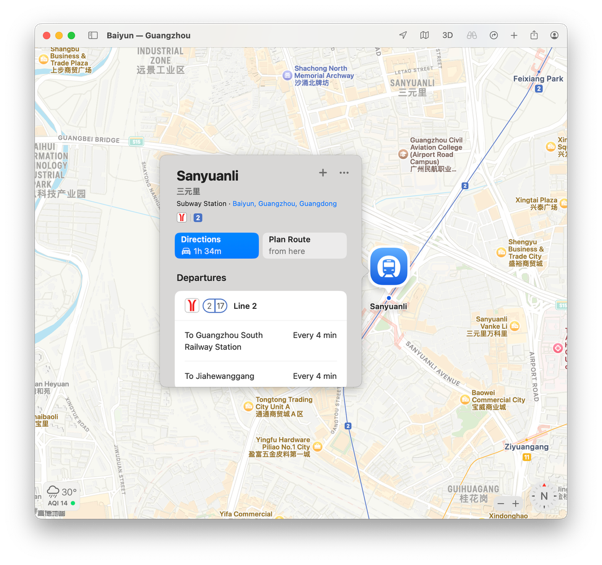Open the map mode selector
Viewport: 602px width, 565px height.
click(425, 35)
